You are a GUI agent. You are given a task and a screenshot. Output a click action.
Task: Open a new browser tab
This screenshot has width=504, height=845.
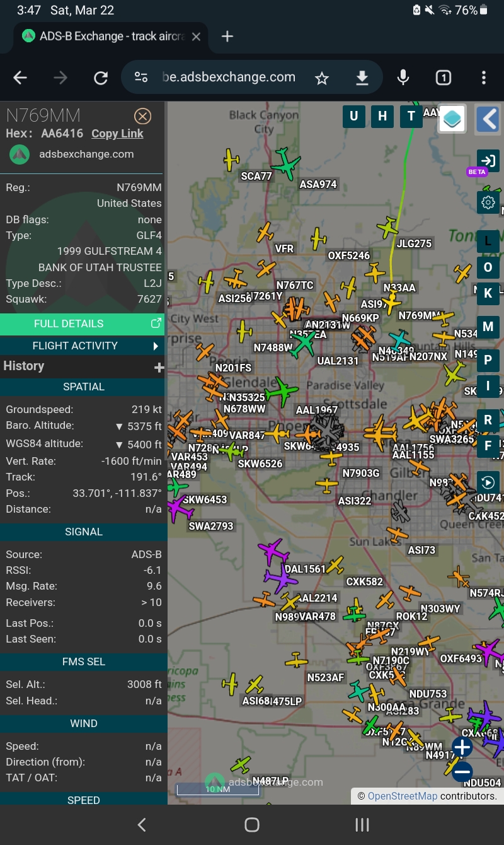pos(227,37)
